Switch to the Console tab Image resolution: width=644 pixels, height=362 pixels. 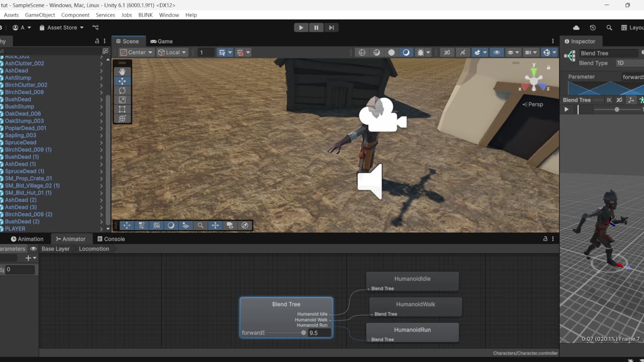pos(111,239)
